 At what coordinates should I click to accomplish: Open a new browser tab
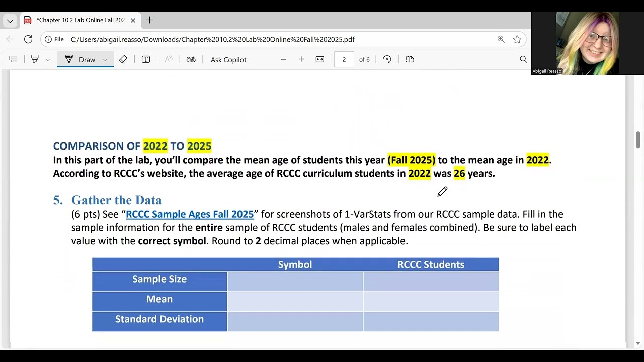149,20
